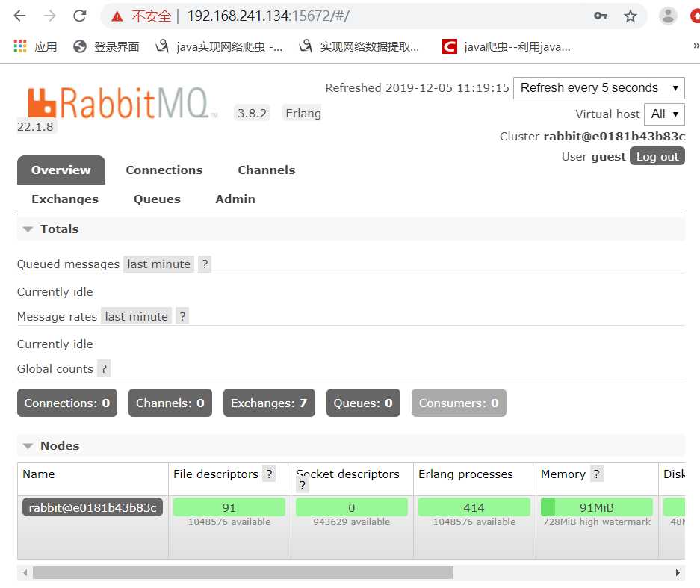Viewport: 700px width, 588px height.
Task: Click the scrollbar right arrow
Action: (x=678, y=572)
